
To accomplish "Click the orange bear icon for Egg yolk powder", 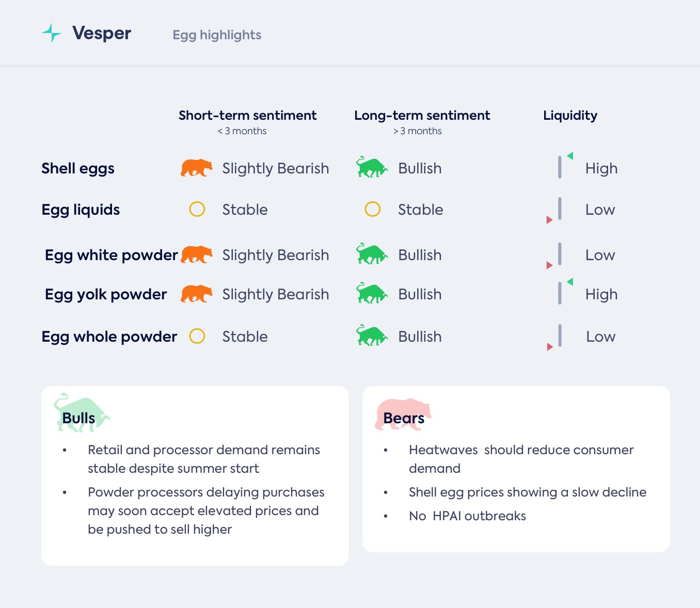I will coord(196,294).
